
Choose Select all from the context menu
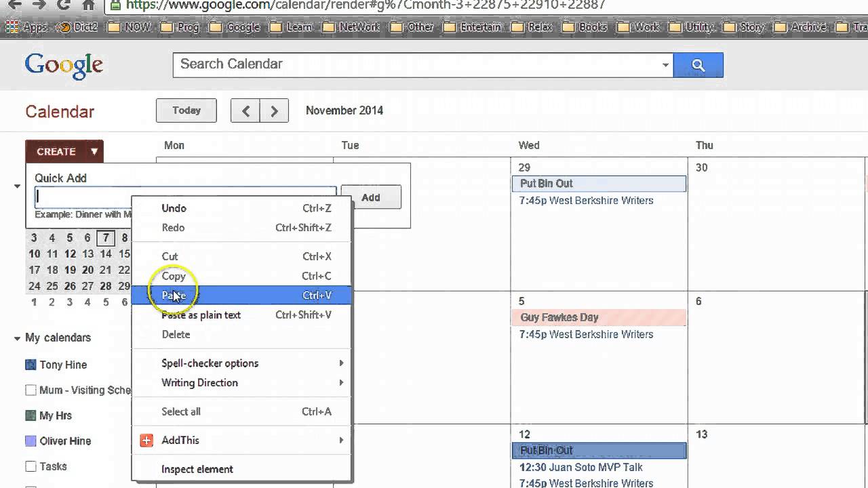(x=241, y=411)
